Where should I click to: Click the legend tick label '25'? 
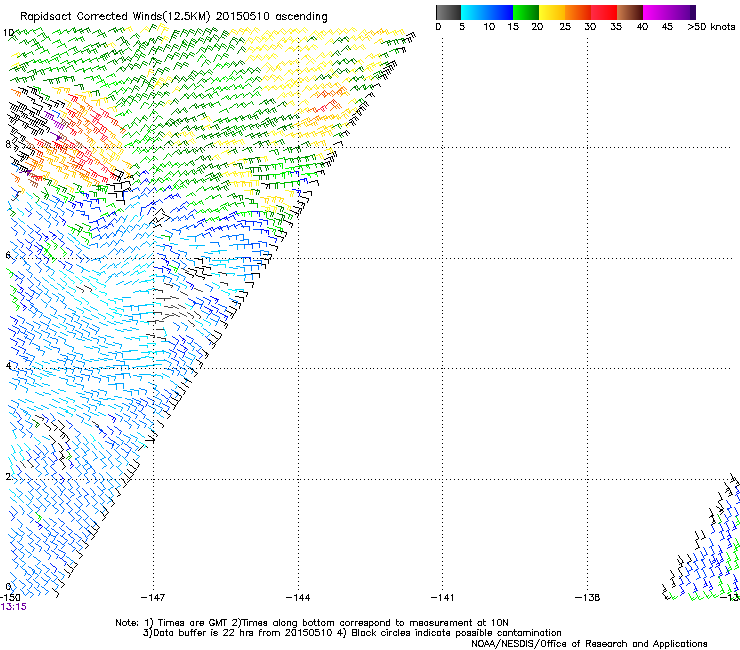point(565,27)
